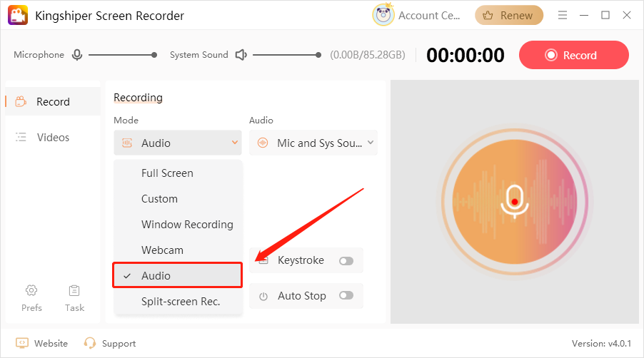Image resolution: width=644 pixels, height=358 pixels.
Task: Click the audio mode icon in the Mode box
Action: click(x=127, y=143)
